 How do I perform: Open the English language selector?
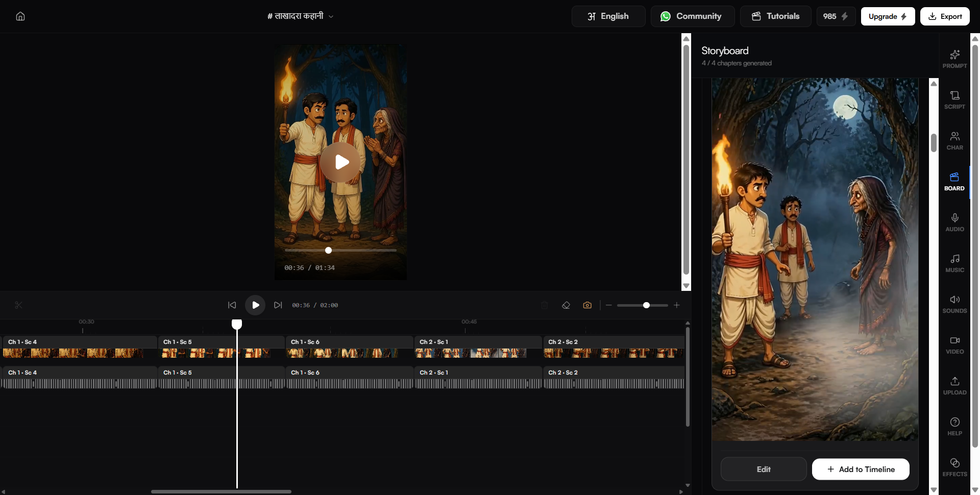tap(608, 16)
